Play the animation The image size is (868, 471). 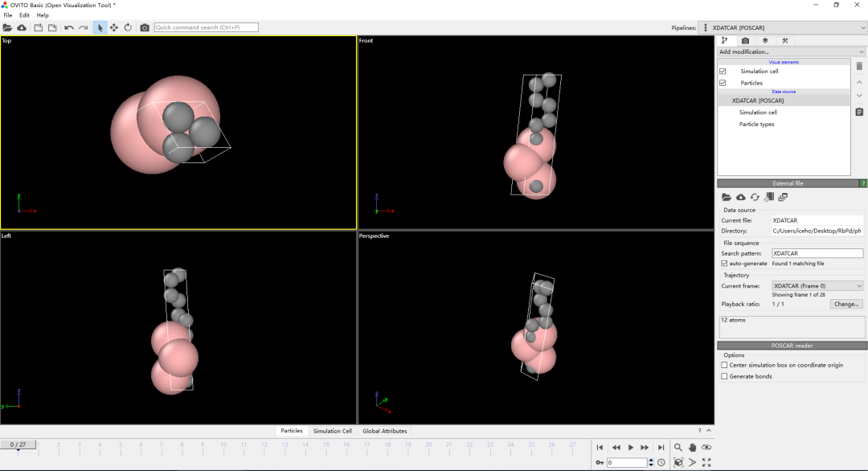[631, 447]
